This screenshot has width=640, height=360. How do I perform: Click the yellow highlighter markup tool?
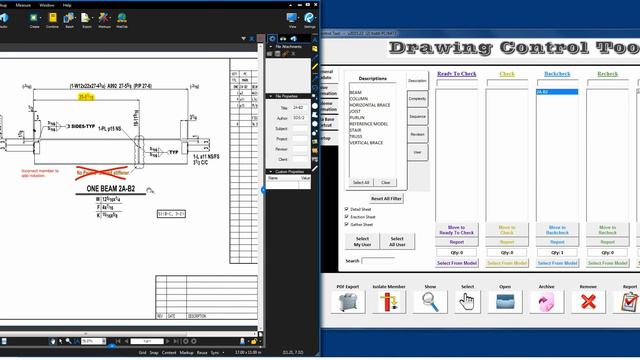(315, 67)
